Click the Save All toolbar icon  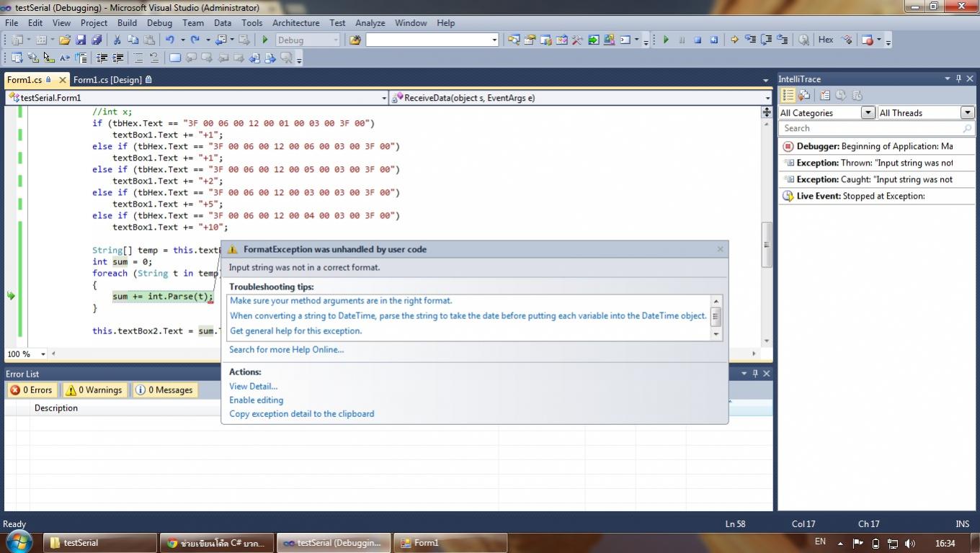point(97,40)
